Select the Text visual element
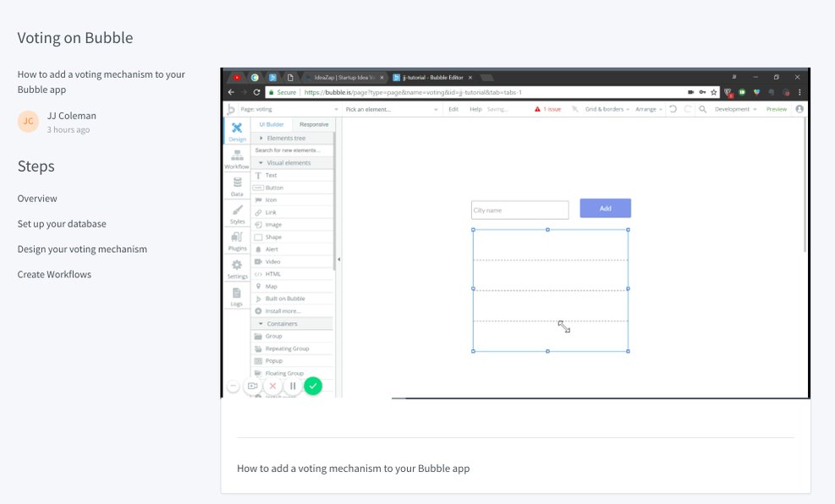The height and width of the screenshot is (504, 835). tap(293, 175)
